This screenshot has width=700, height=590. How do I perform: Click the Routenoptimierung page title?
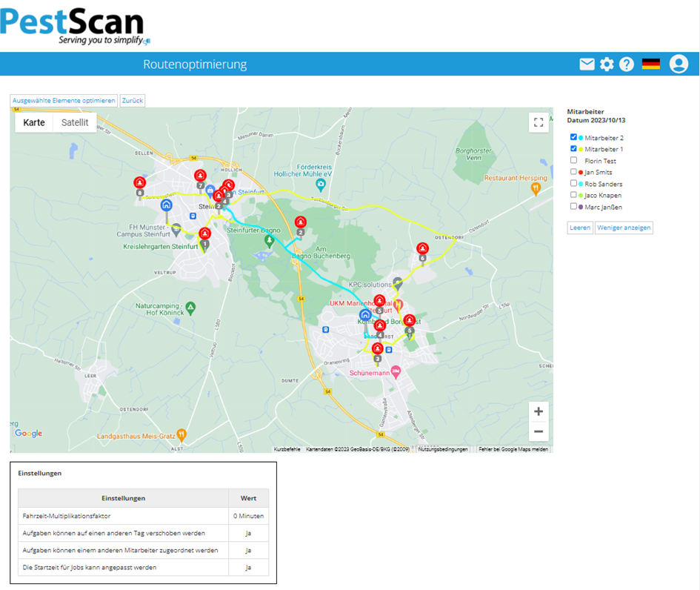(x=195, y=64)
